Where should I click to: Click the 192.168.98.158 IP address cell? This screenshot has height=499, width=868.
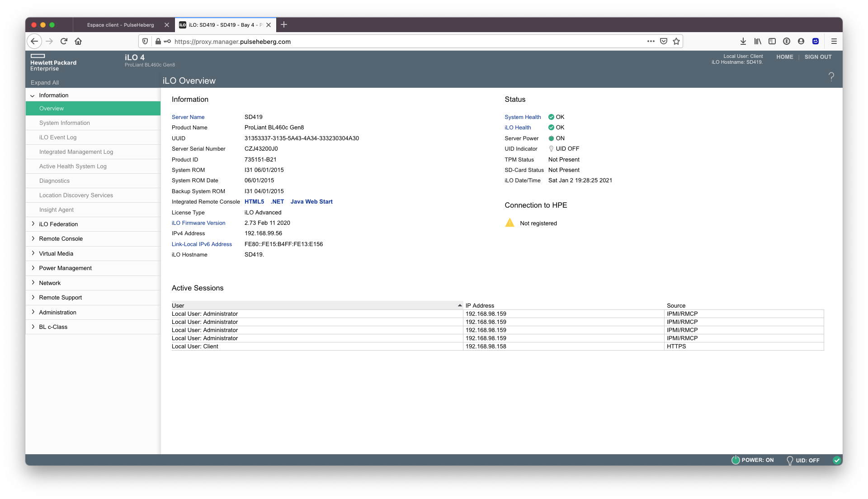tap(563, 347)
